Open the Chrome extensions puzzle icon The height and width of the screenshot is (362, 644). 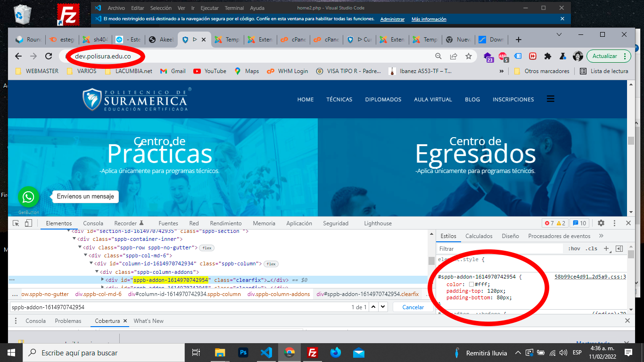click(547, 56)
